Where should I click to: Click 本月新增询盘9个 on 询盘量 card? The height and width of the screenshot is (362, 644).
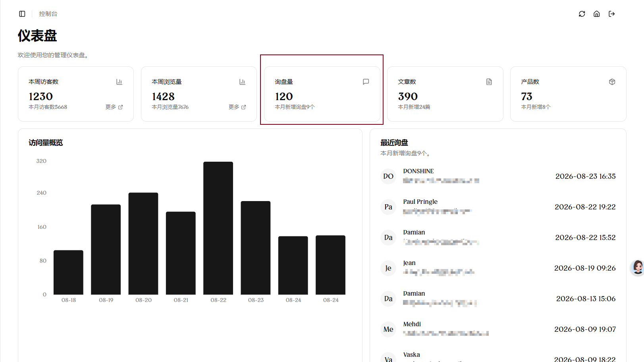pos(295,107)
